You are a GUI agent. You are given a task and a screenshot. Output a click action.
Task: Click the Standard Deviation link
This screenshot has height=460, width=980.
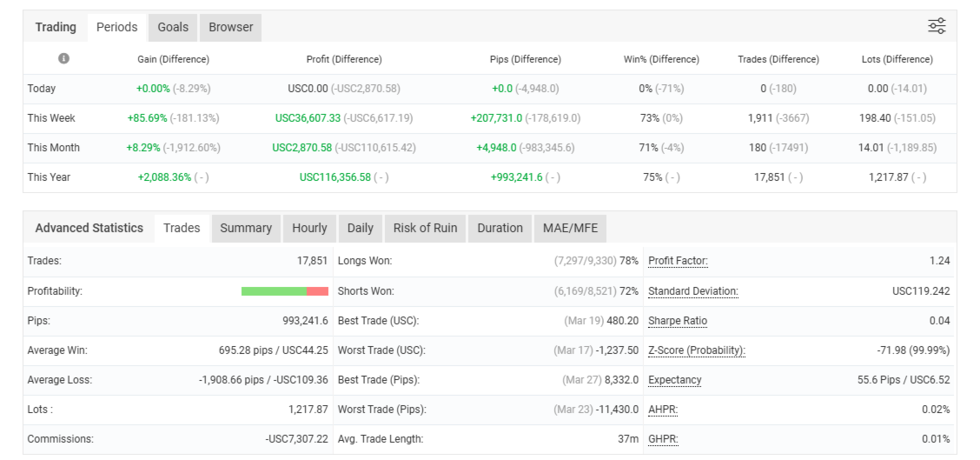coord(692,291)
